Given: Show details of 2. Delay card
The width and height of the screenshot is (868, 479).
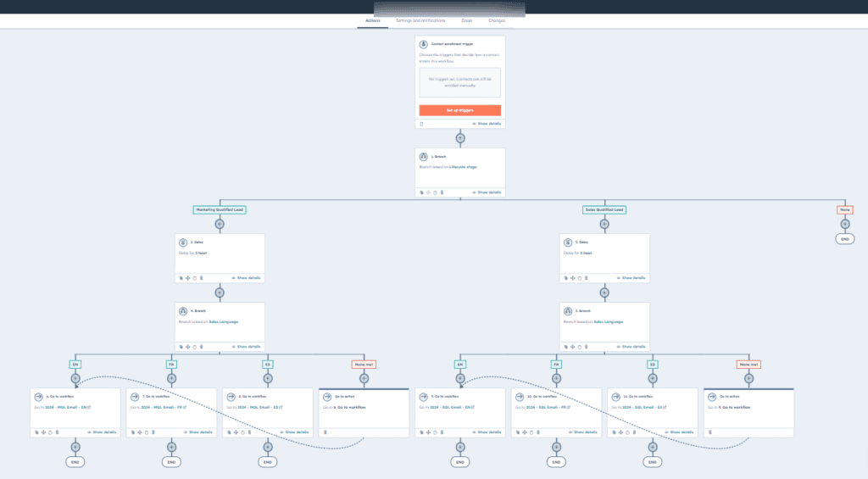Looking at the screenshot, I should coord(247,278).
